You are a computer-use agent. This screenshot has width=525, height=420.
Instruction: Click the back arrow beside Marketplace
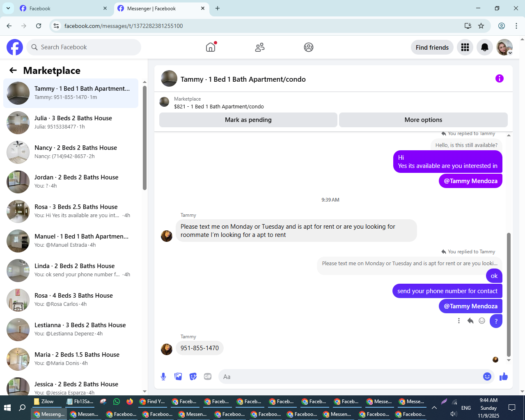(13, 70)
